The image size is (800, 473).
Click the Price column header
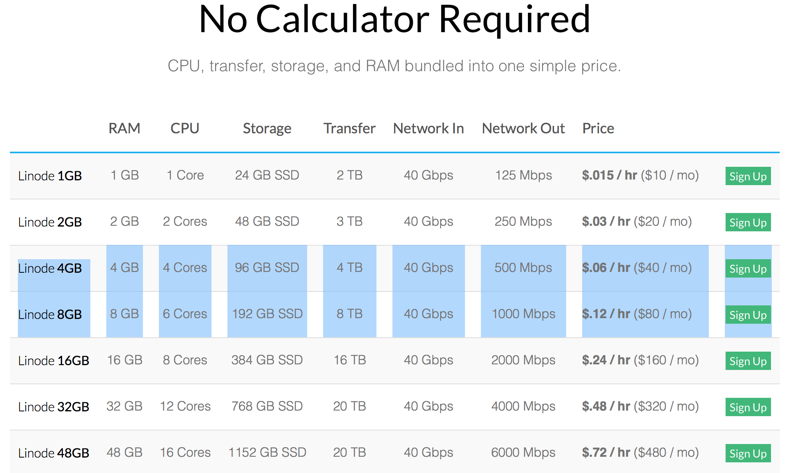[598, 128]
